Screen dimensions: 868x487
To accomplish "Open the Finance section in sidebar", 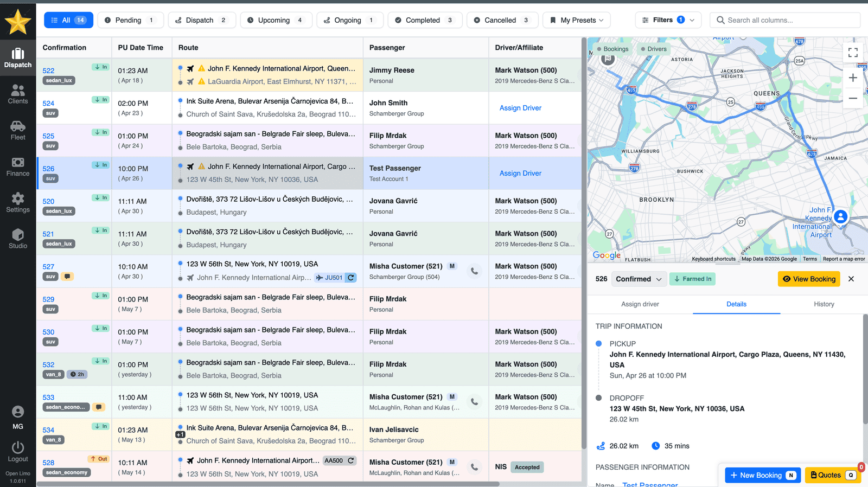I will coord(18,166).
